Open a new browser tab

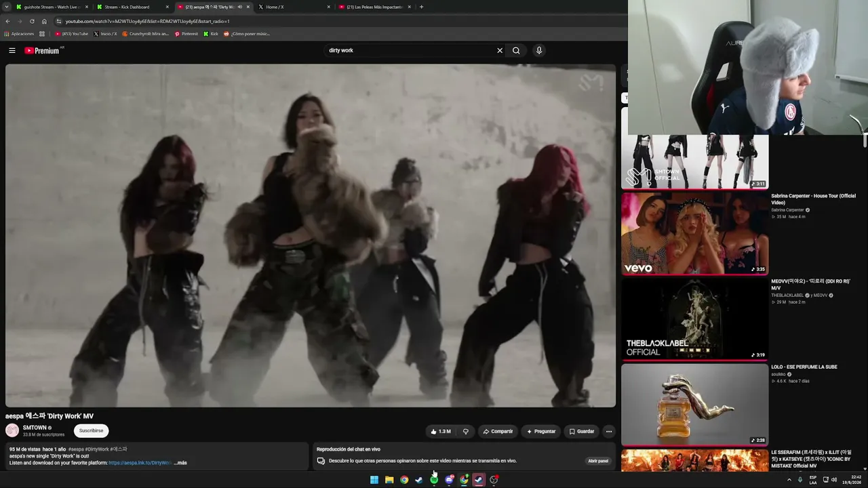click(x=421, y=7)
